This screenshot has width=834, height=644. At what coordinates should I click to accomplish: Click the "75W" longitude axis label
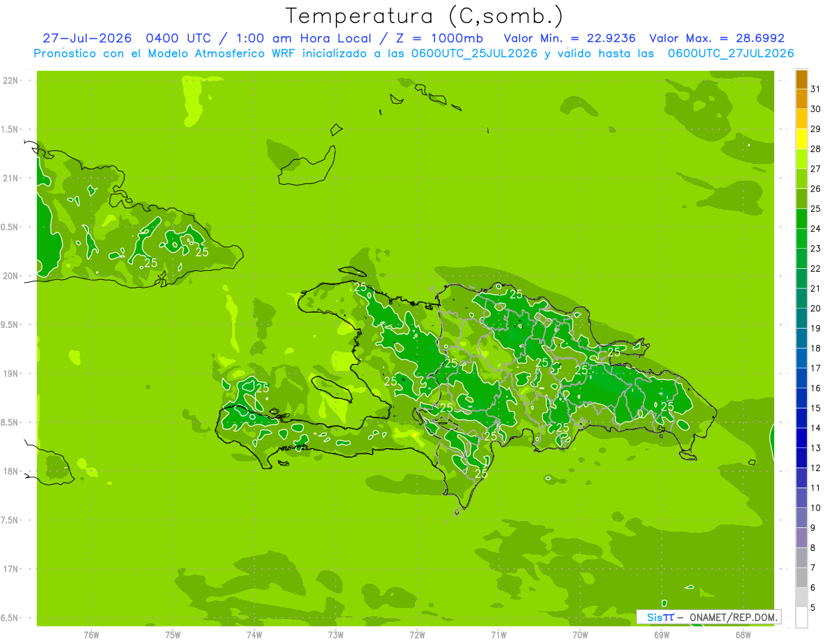pyautogui.click(x=172, y=636)
